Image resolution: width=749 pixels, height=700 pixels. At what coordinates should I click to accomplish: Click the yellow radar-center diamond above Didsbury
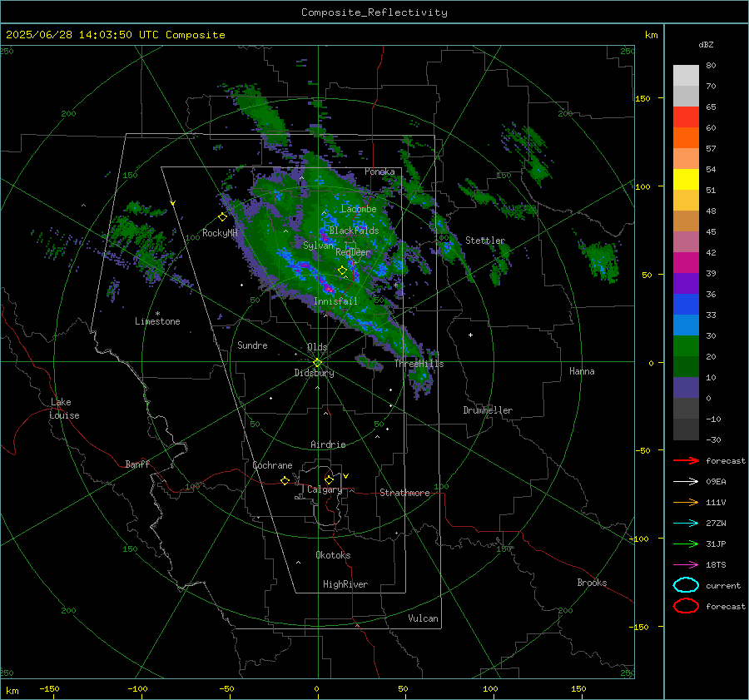[x=317, y=363]
